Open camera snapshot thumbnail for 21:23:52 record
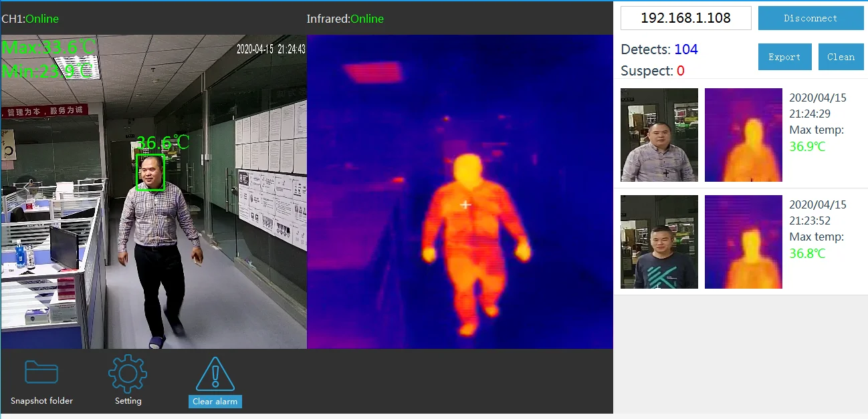The height and width of the screenshot is (419, 868). pyautogui.click(x=659, y=242)
